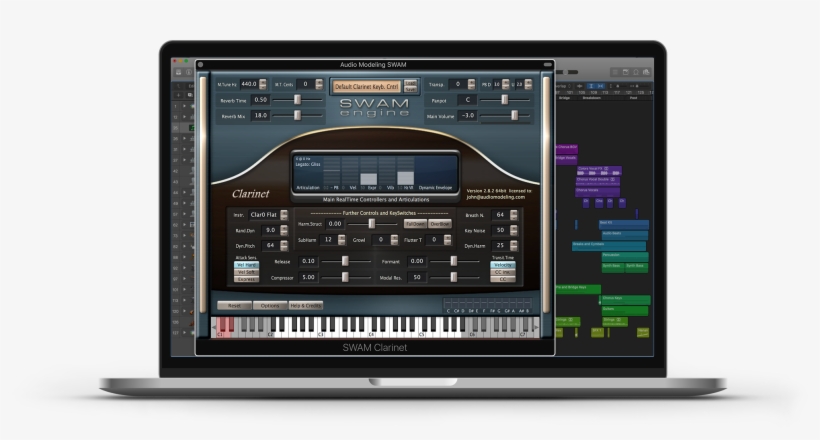The height and width of the screenshot is (440, 820).
Task: Open the media browser icon in Logic toolbar
Action: tap(646, 72)
